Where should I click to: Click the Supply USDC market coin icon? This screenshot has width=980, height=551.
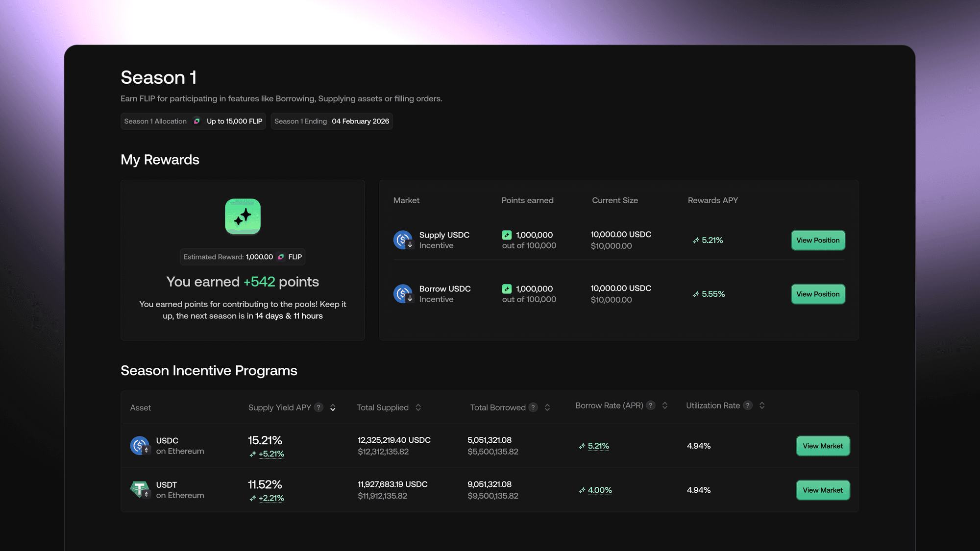pyautogui.click(x=403, y=240)
